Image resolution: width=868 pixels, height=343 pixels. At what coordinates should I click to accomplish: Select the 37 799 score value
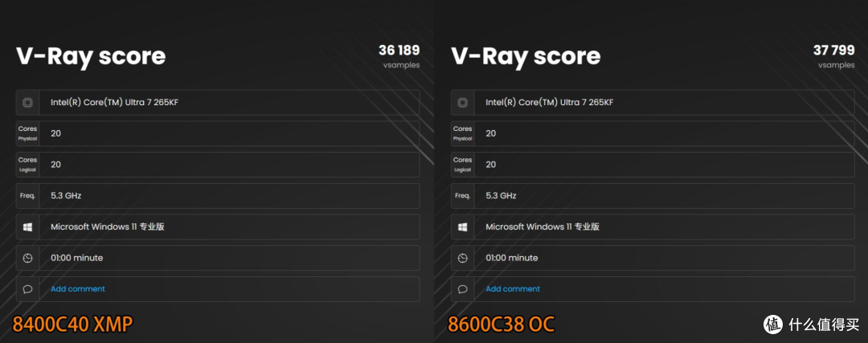[x=834, y=51]
